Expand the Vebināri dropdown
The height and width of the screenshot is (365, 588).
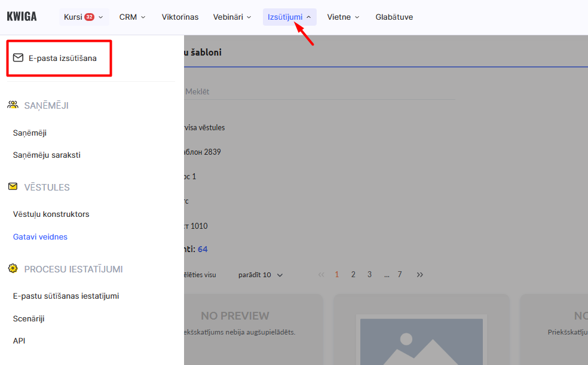[232, 17]
